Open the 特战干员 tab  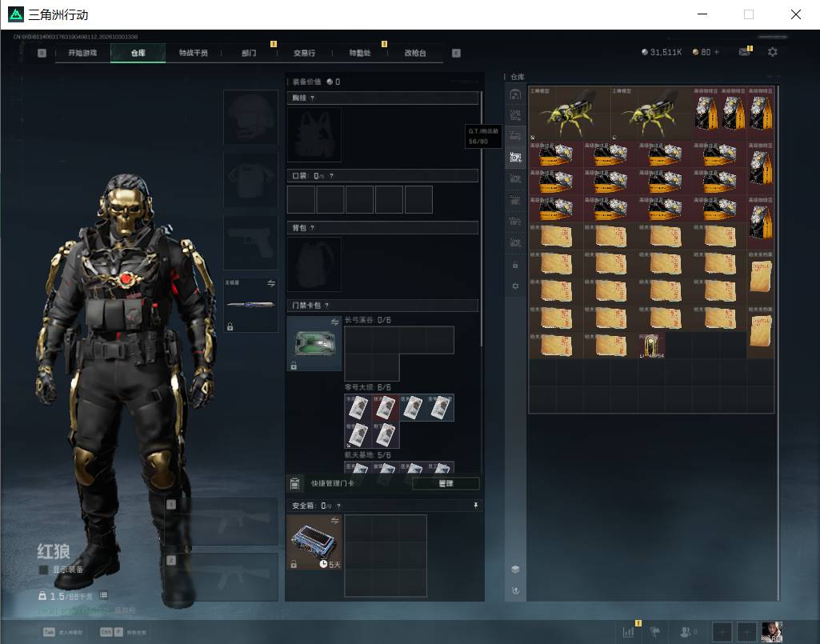194,53
